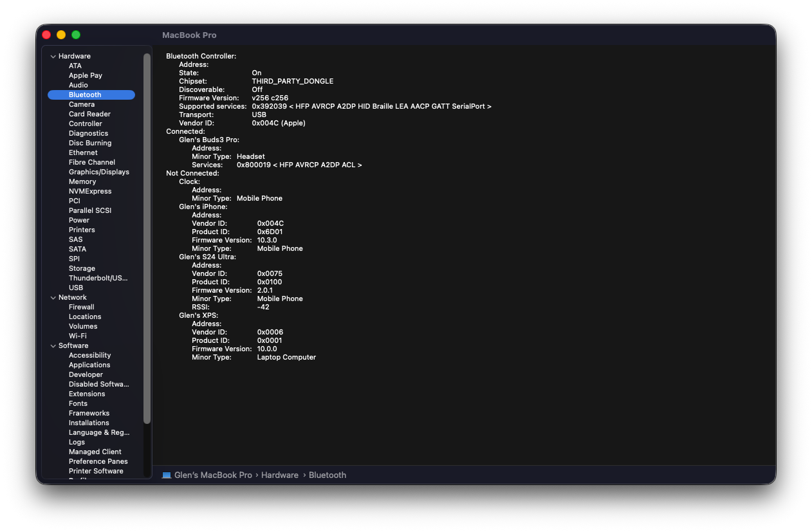Open Camera in the sidebar
The image size is (812, 532).
[82, 104]
